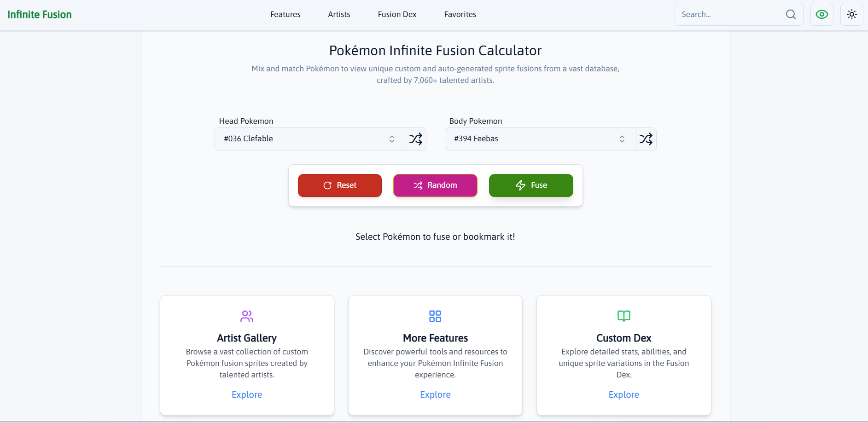The image size is (868, 423).
Task: Click the Custom Dex open-book icon
Action: (623, 316)
